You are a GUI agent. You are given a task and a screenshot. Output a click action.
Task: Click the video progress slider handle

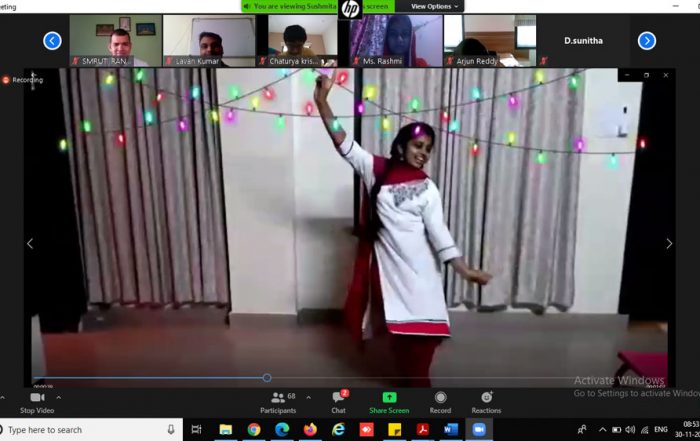coord(267,378)
